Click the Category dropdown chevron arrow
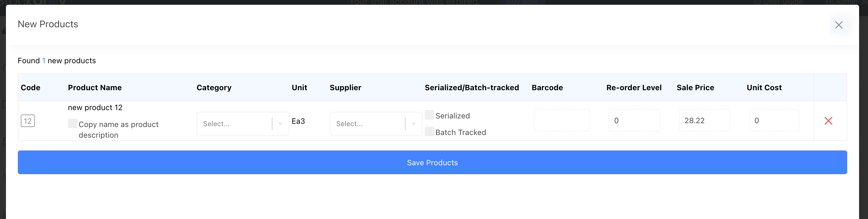Image resolution: width=868 pixels, height=219 pixels. (x=280, y=124)
